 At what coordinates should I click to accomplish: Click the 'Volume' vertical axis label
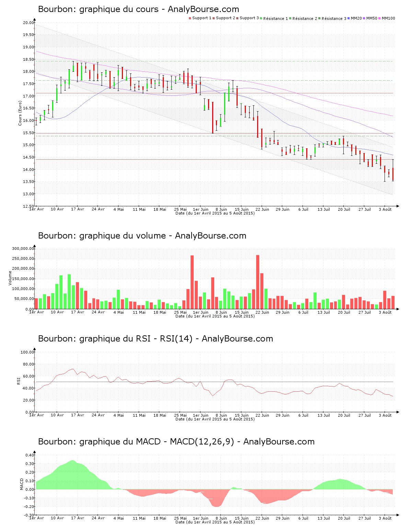point(10,278)
